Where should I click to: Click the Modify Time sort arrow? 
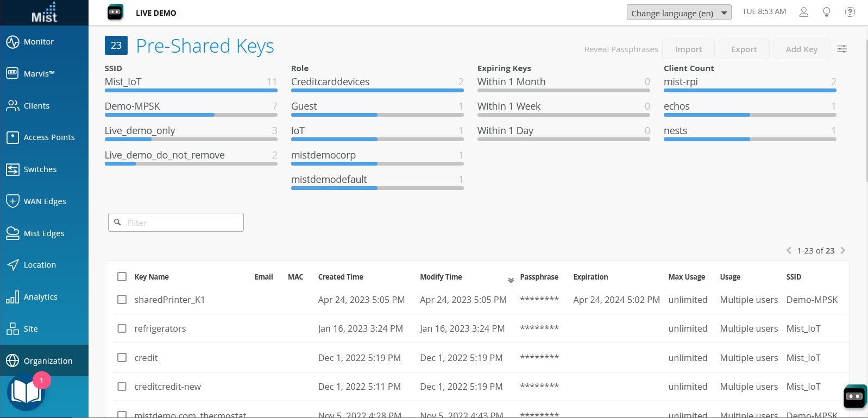tap(511, 280)
